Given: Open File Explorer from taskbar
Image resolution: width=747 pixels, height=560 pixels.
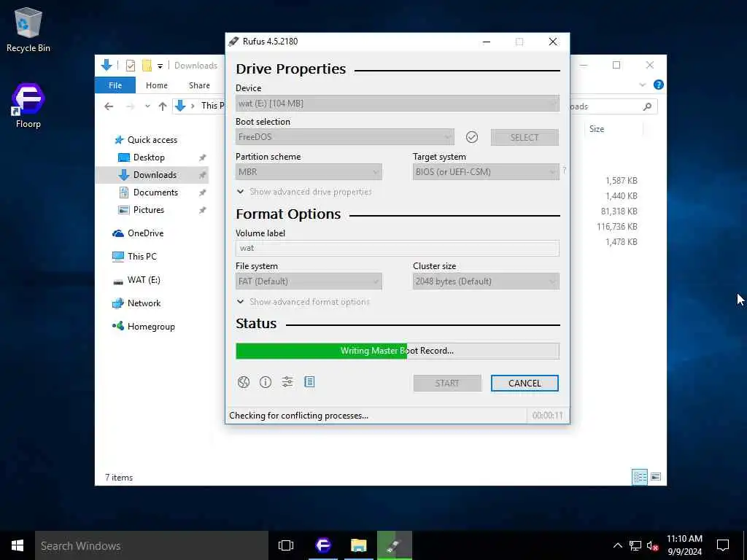Looking at the screenshot, I should coord(358,545).
